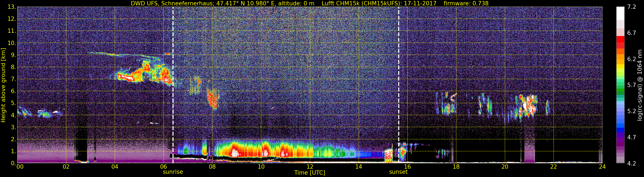Click the x-axis tick label '24'

tap(602, 167)
